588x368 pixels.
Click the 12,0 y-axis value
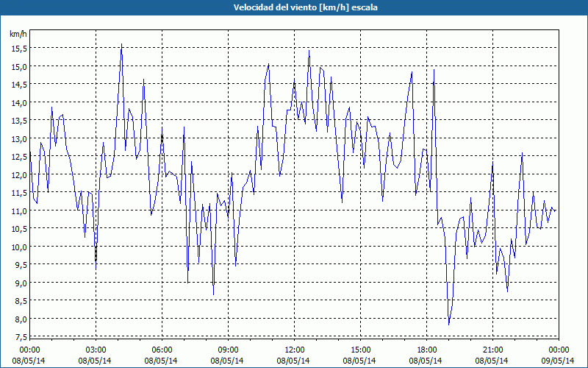(19, 175)
